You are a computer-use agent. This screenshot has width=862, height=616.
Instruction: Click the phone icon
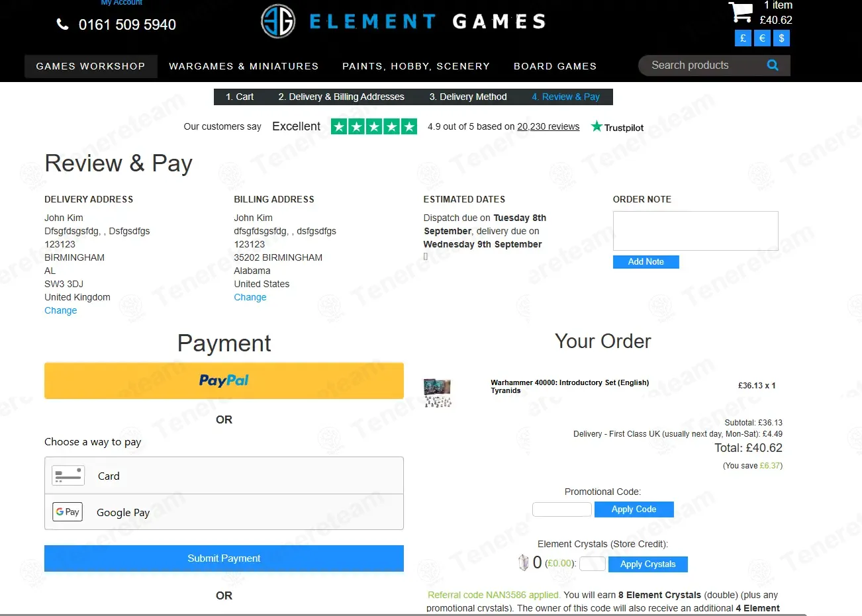pyautogui.click(x=62, y=24)
